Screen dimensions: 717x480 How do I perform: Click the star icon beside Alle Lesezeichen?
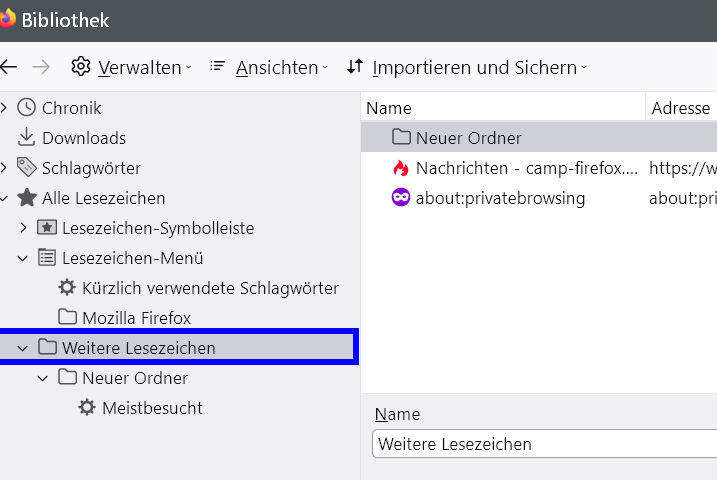tap(27, 198)
